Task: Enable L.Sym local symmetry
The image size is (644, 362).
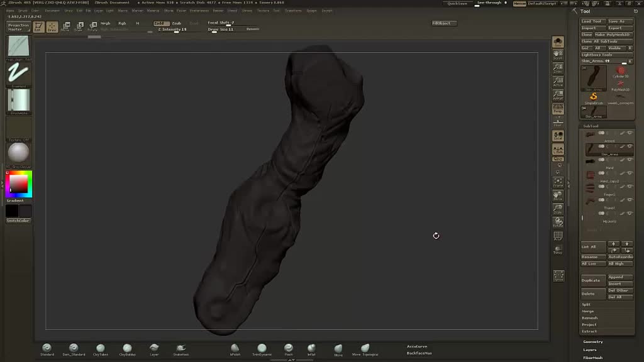Action: (x=558, y=150)
